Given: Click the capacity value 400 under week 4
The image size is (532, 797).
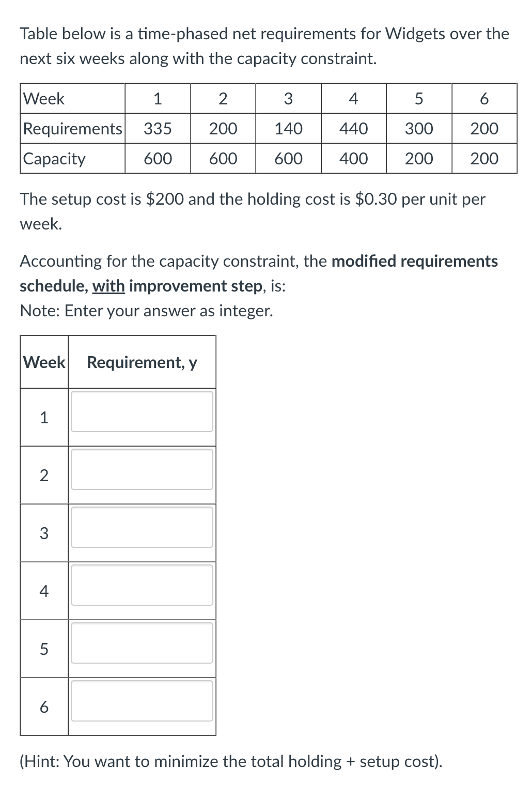Looking at the screenshot, I should pos(353,159).
